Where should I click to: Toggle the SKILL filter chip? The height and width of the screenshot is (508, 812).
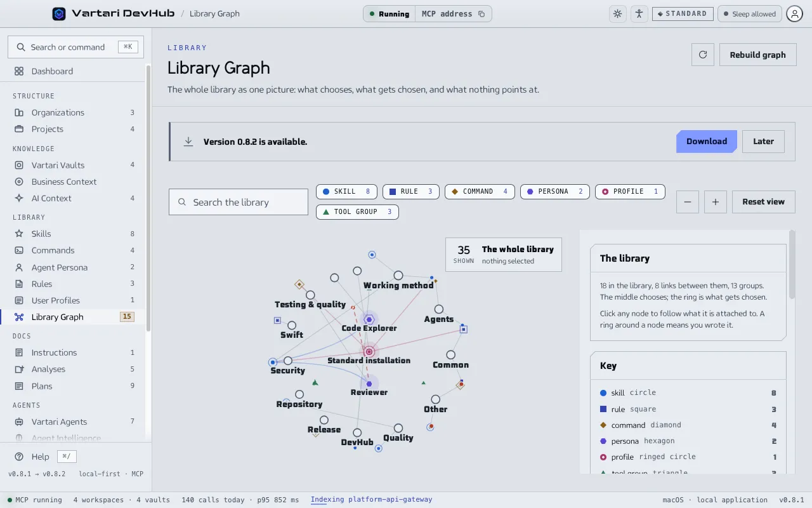[346, 192]
